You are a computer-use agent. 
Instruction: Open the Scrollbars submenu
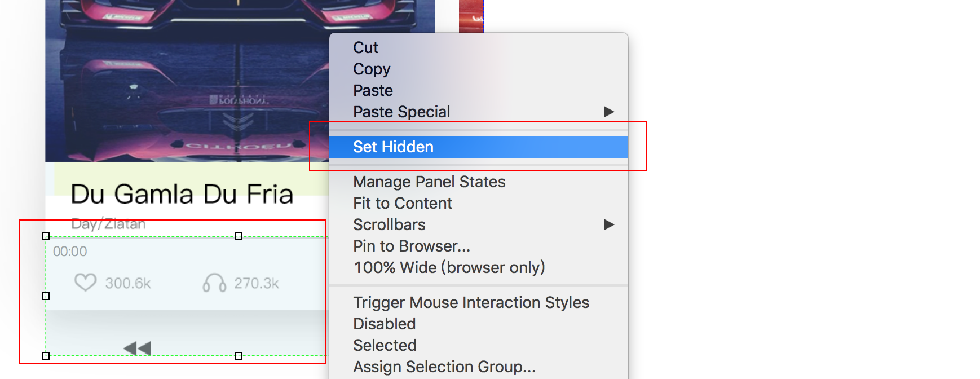point(390,225)
